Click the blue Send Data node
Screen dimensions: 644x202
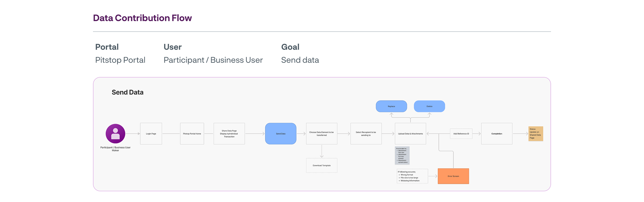[281, 134]
